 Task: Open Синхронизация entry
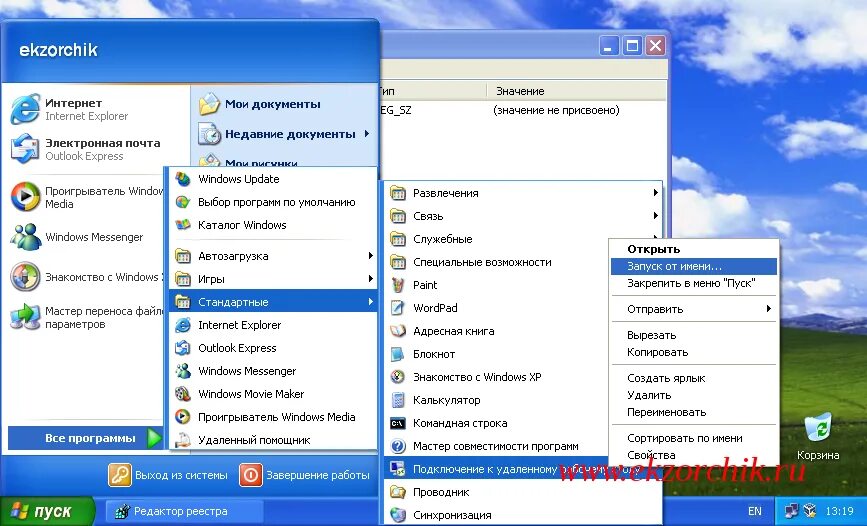coord(523,515)
